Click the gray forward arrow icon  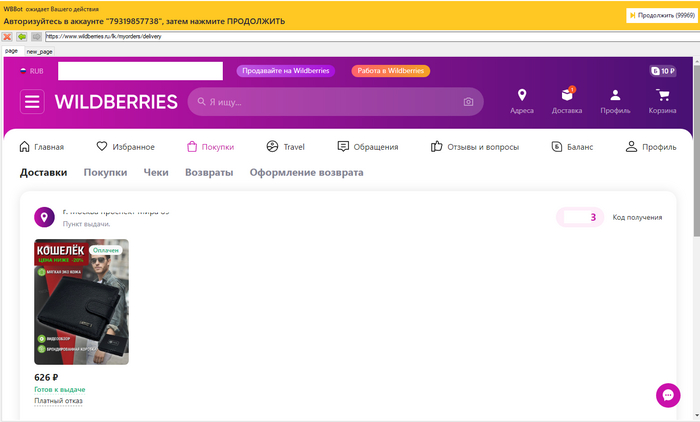click(x=37, y=37)
